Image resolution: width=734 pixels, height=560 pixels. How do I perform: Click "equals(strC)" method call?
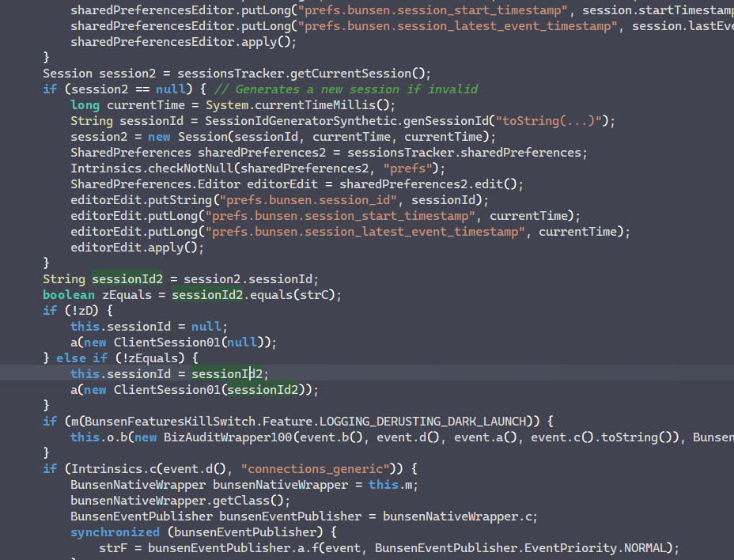(292, 295)
